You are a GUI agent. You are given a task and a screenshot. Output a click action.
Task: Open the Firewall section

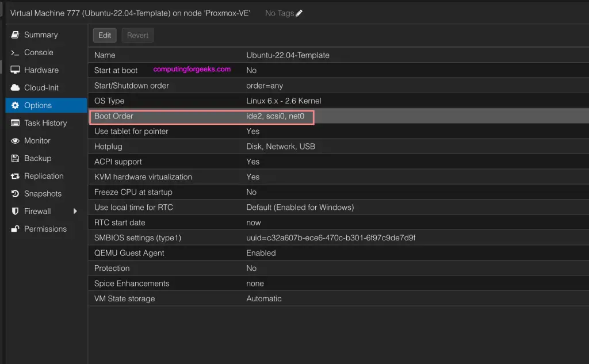pyautogui.click(x=46, y=212)
